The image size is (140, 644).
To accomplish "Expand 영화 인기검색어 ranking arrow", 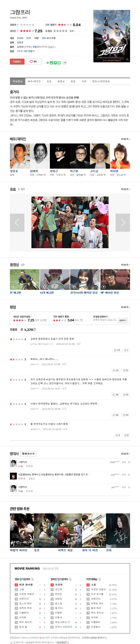I will coord(32,579).
